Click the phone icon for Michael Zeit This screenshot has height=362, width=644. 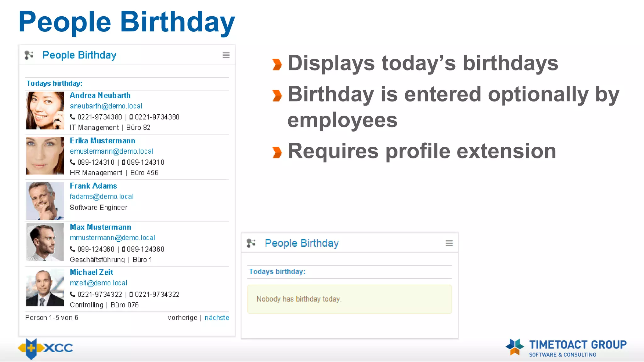73,294
